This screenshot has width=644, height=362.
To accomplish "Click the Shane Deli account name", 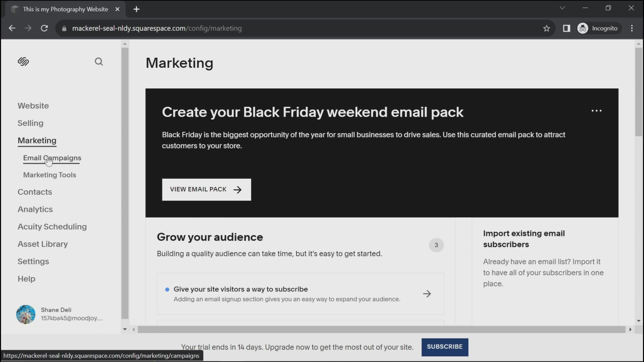I will click(x=56, y=310).
